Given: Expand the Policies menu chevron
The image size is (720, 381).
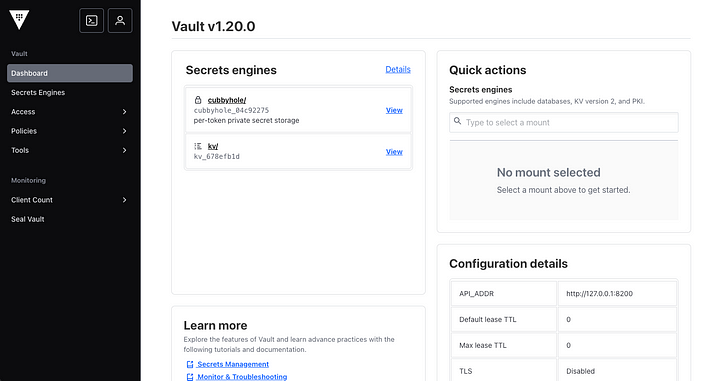Looking at the screenshot, I should (x=124, y=131).
